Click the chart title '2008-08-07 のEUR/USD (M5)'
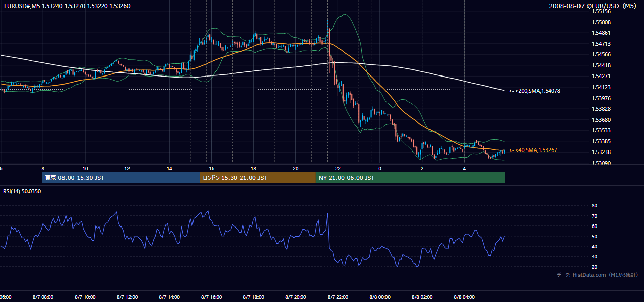This screenshot has height=302, width=644. coord(594,6)
